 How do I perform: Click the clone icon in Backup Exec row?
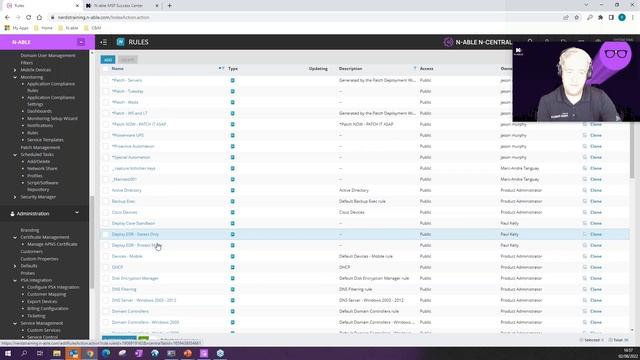584,201
